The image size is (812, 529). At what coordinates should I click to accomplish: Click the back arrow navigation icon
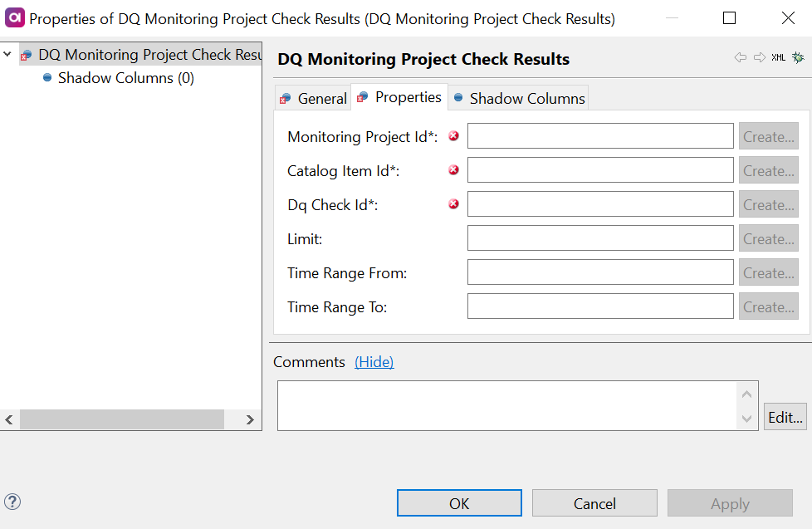[x=741, y=58]
